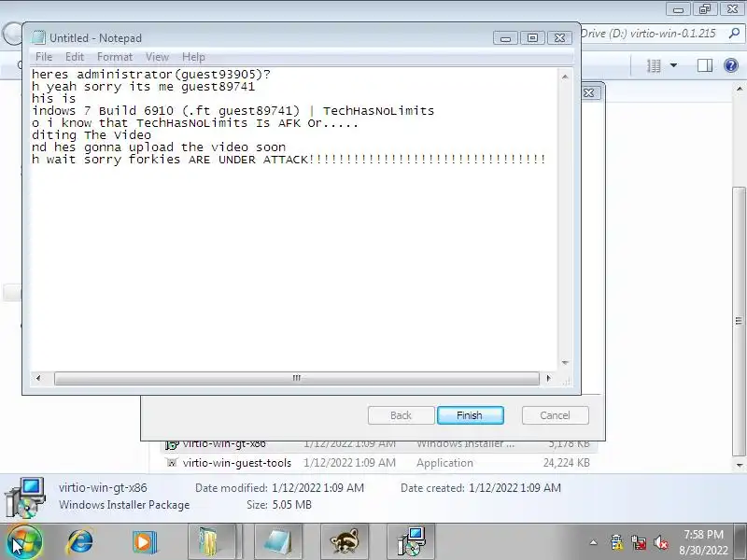Screen dimensions: 747x560
Task: Click the disabled Back button in installer
Action: click(402, 415)
